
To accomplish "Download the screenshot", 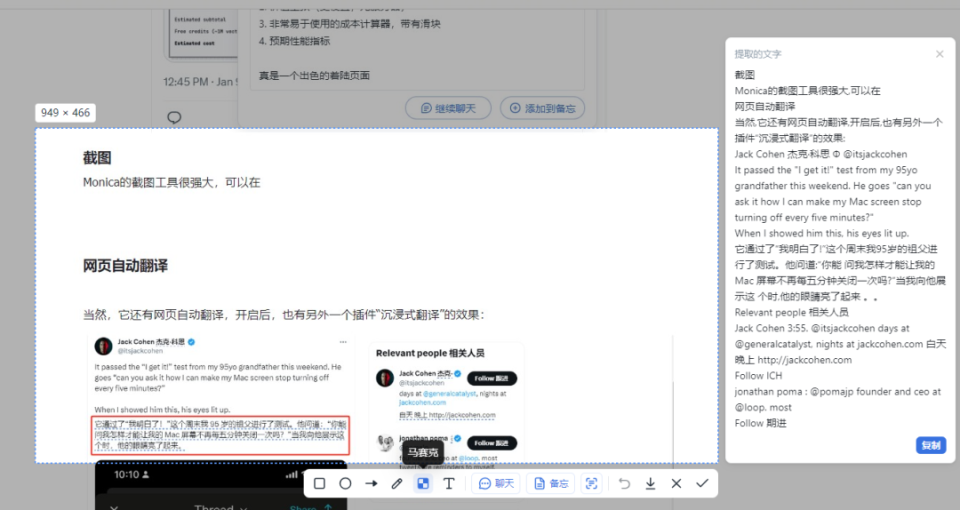I will tap(650, 484).
